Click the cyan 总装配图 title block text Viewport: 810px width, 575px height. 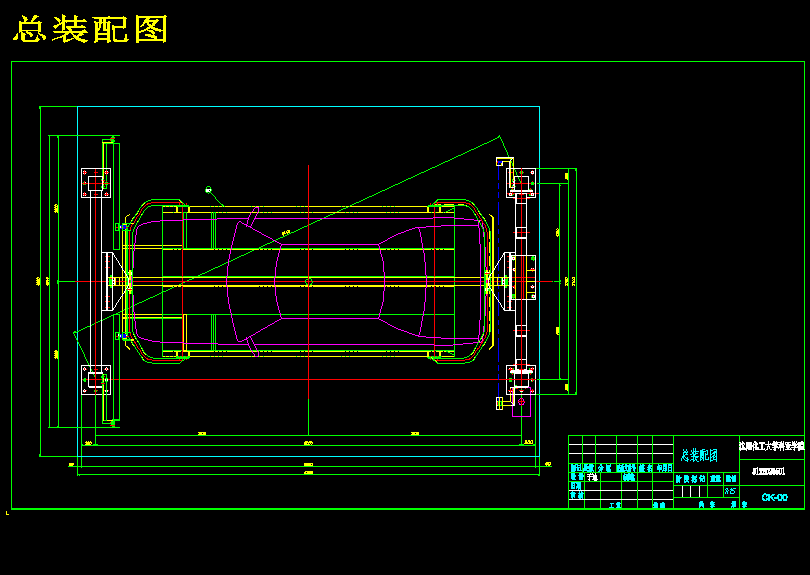click(x=699, y=455)
